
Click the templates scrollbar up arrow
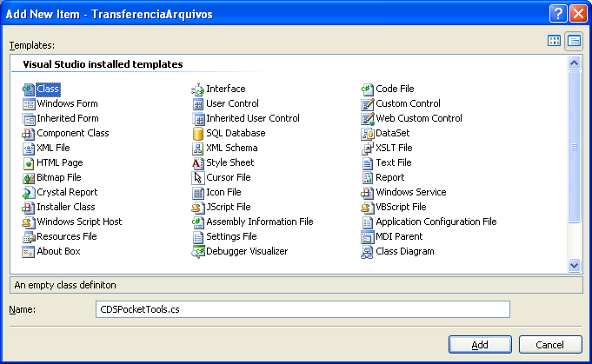click(x=574, y=63)
